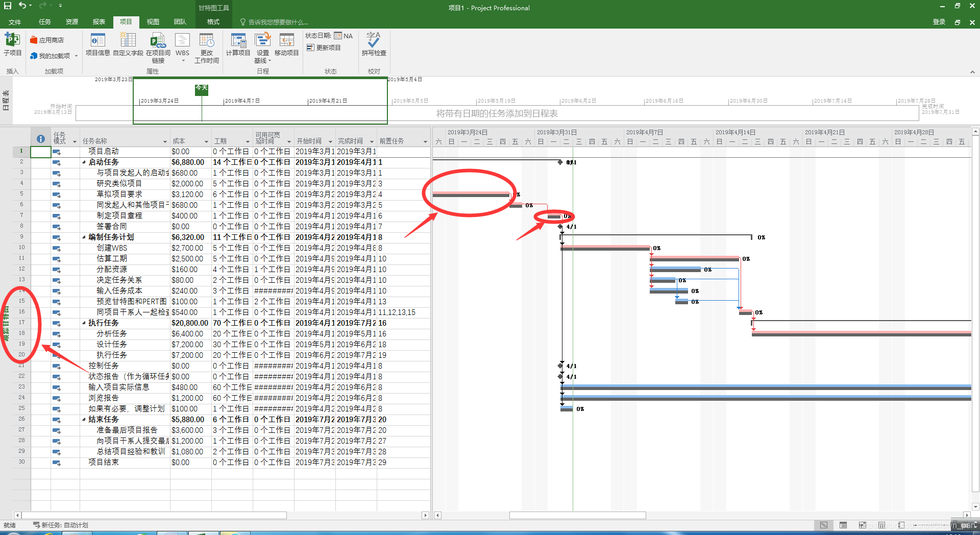Click the 状态日期 calendar icon
This screenshot has width=980, height=535.
(338, 36)
